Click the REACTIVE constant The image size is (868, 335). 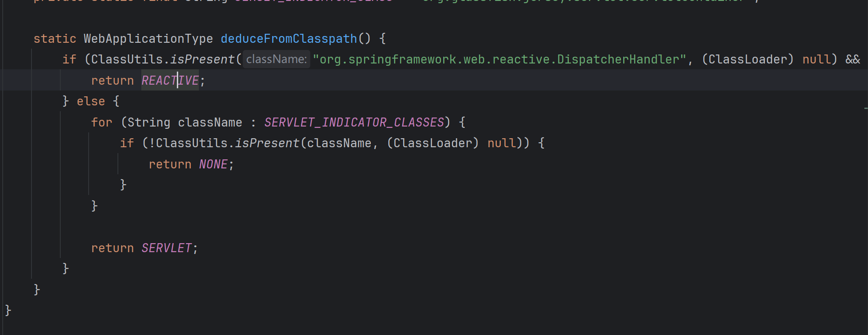pyautogui.click(x=170, y=81)
